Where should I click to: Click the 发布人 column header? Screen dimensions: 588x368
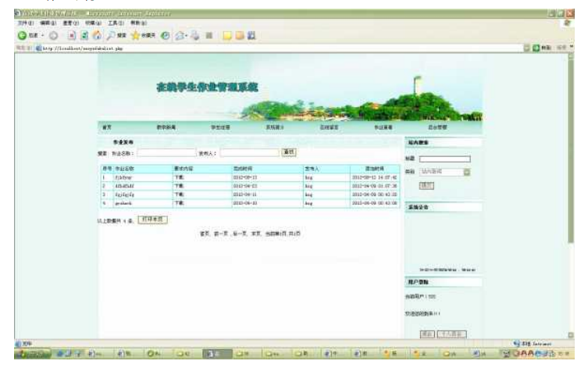pyautogui.click(x=312, y=169)
